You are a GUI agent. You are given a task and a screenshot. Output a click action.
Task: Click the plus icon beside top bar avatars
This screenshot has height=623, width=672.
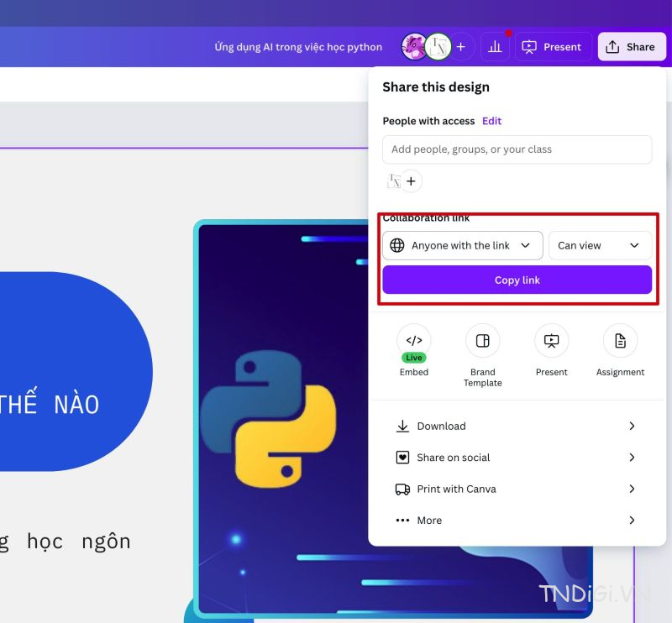tap(460, 47)
